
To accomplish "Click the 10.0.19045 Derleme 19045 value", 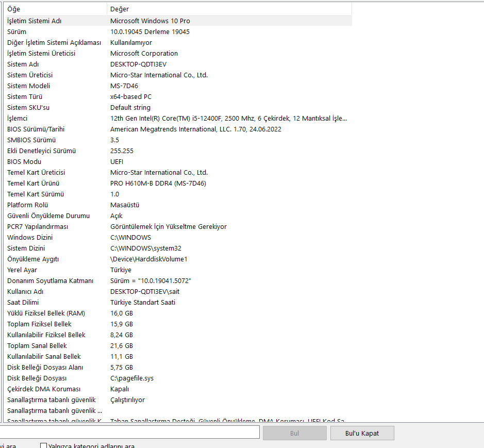I will click(149, 31).
